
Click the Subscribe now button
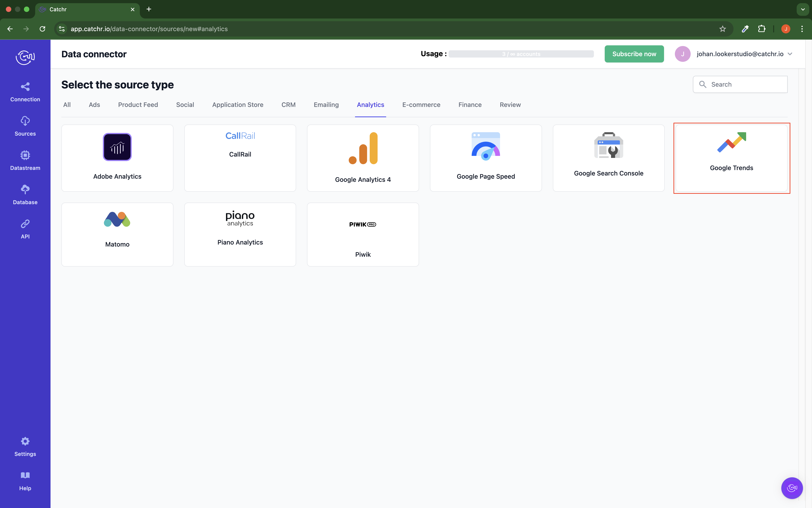634,54
